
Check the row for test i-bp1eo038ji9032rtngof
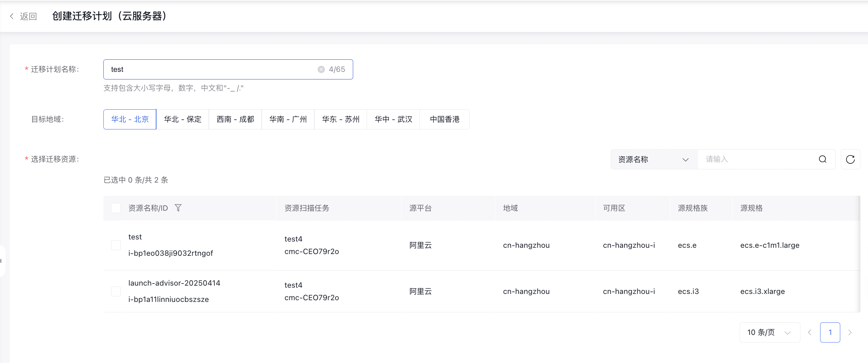(x=116, y=245)
